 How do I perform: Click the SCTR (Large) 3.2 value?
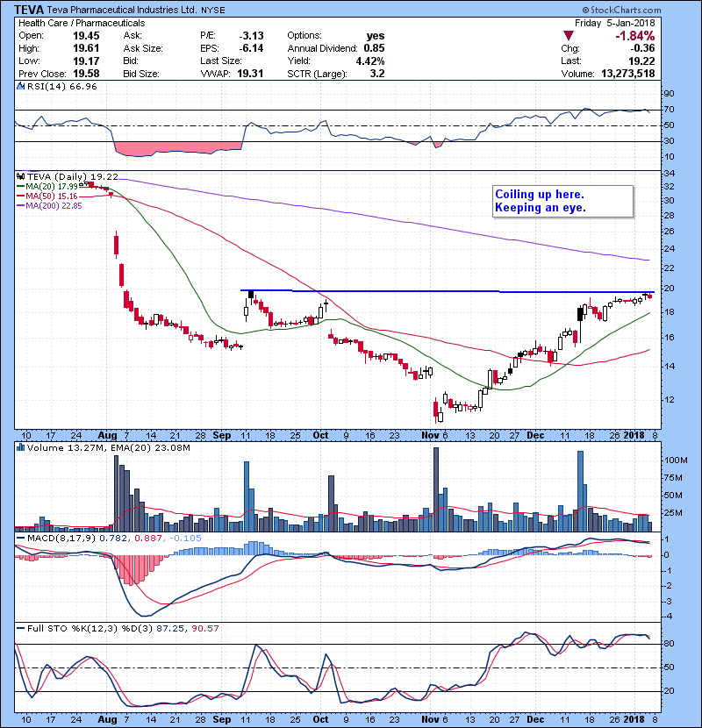tap(377, 74)
